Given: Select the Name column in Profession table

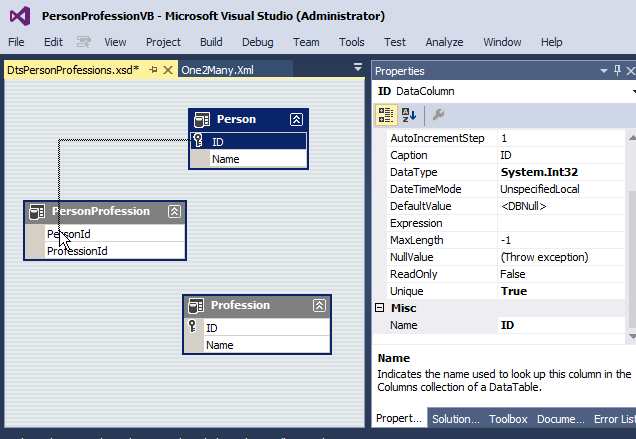Looking at the screenshot, I should pos(257,345).
